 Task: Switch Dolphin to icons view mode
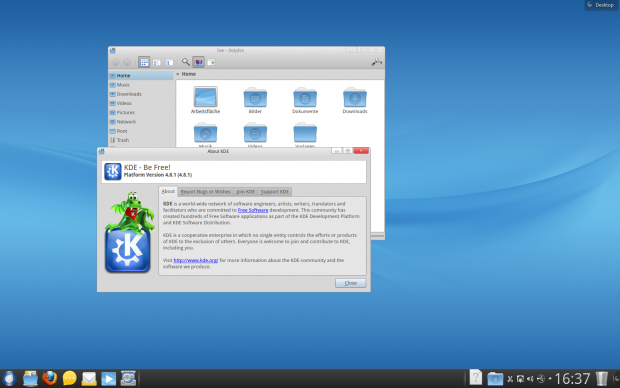[x=144, y=62]
